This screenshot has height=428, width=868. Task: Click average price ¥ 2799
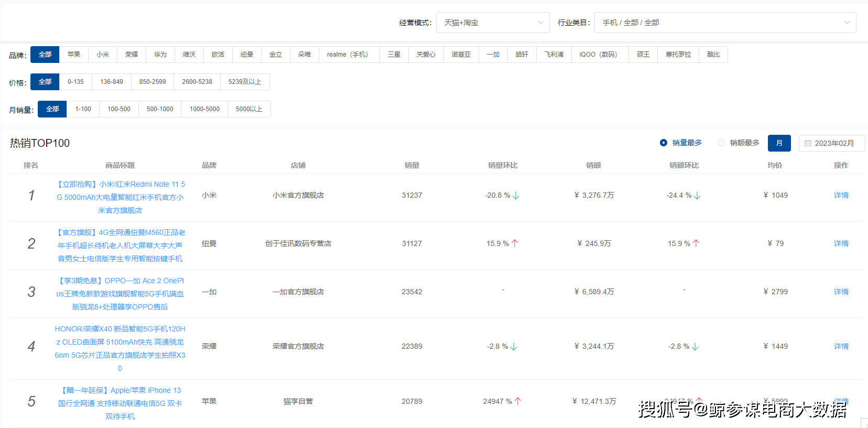(x=775, y=292)
